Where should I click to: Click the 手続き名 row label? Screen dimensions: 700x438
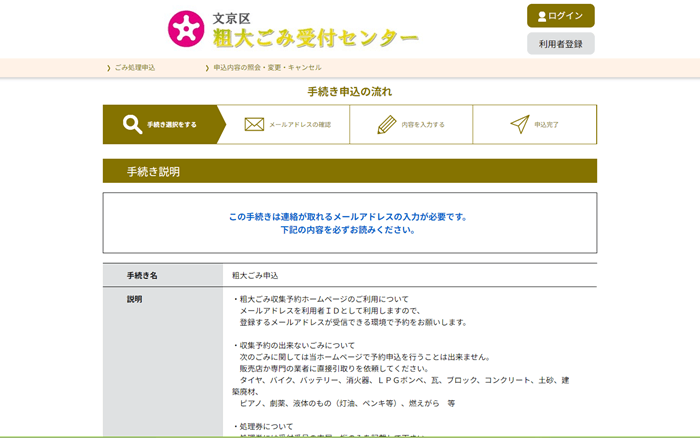[x=142, y=276]
